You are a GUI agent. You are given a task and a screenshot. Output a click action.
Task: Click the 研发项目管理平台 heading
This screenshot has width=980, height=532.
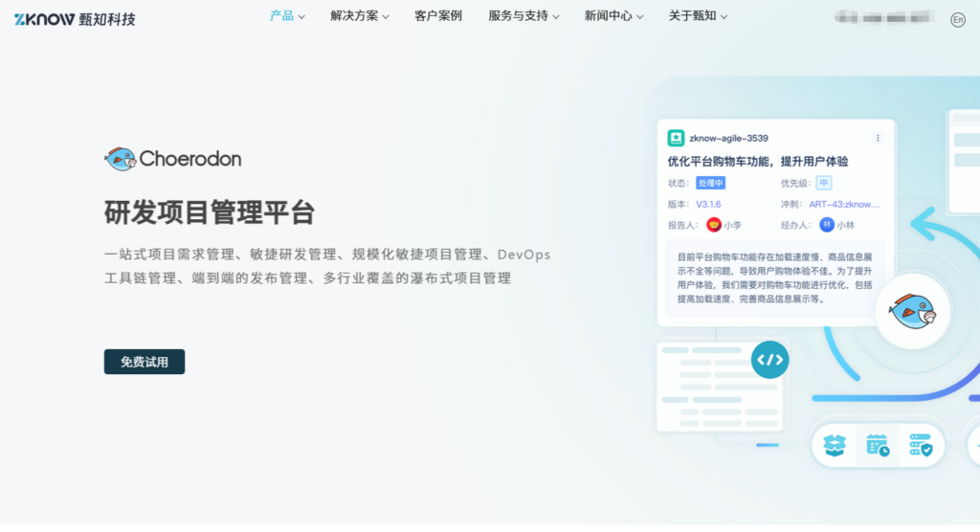210,212
